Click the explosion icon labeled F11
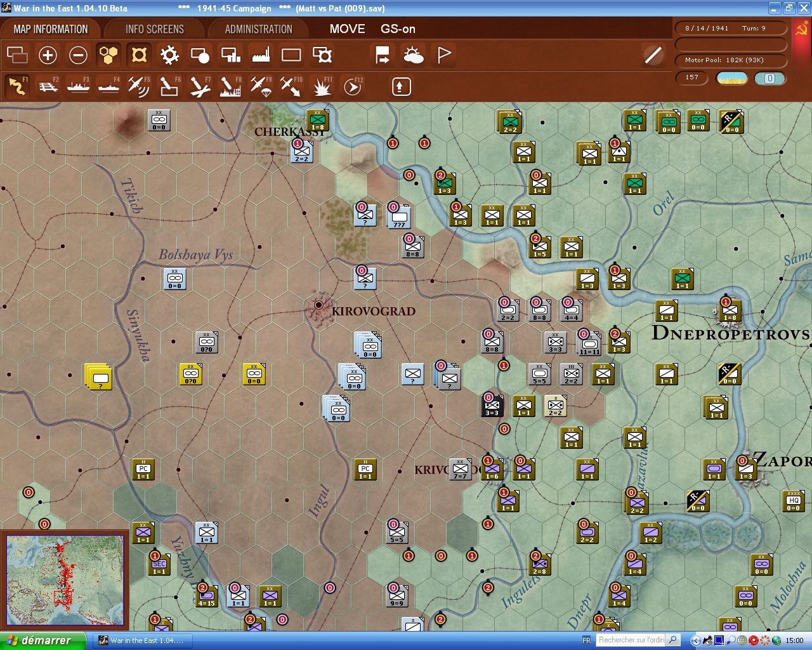 click(x=322, y=86)
